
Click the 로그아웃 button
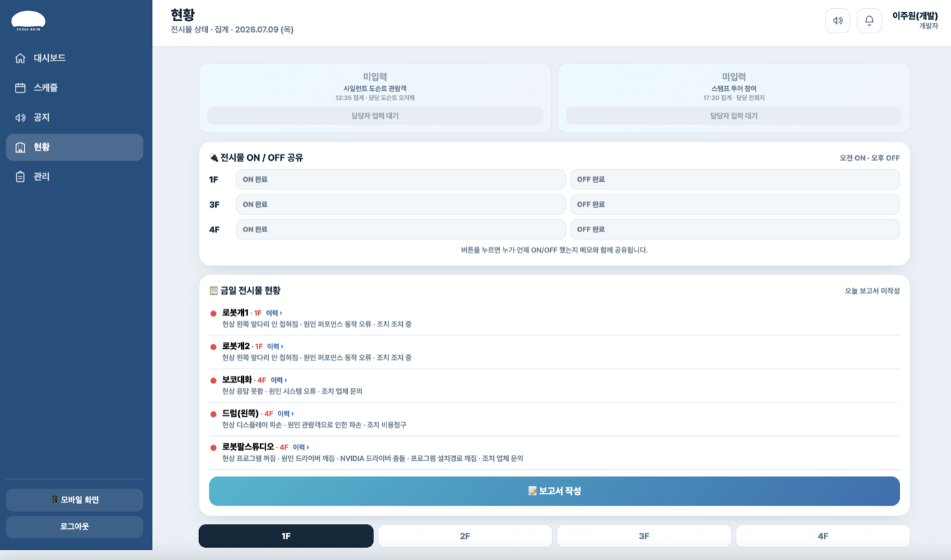(x=75, y=527)
